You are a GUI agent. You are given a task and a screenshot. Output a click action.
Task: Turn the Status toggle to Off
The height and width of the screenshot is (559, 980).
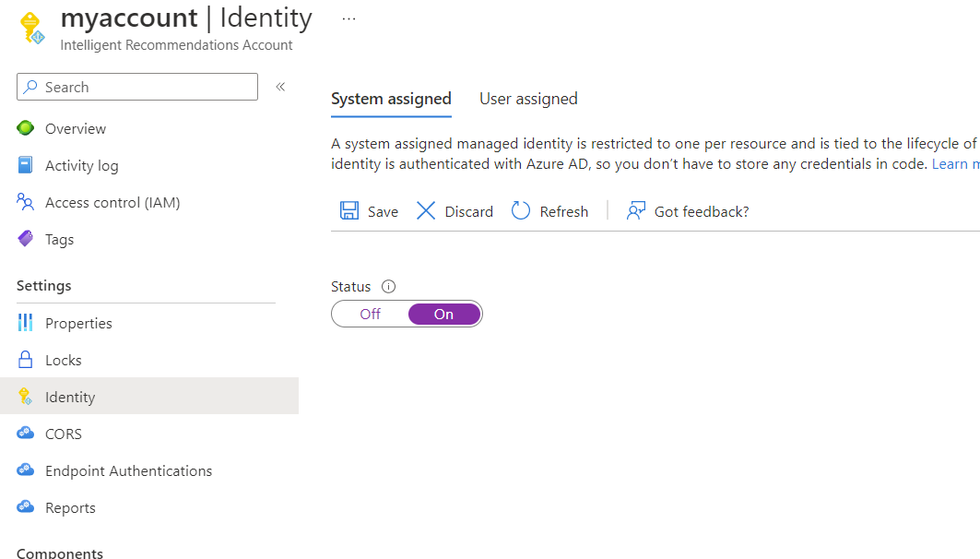pos(369,314)
